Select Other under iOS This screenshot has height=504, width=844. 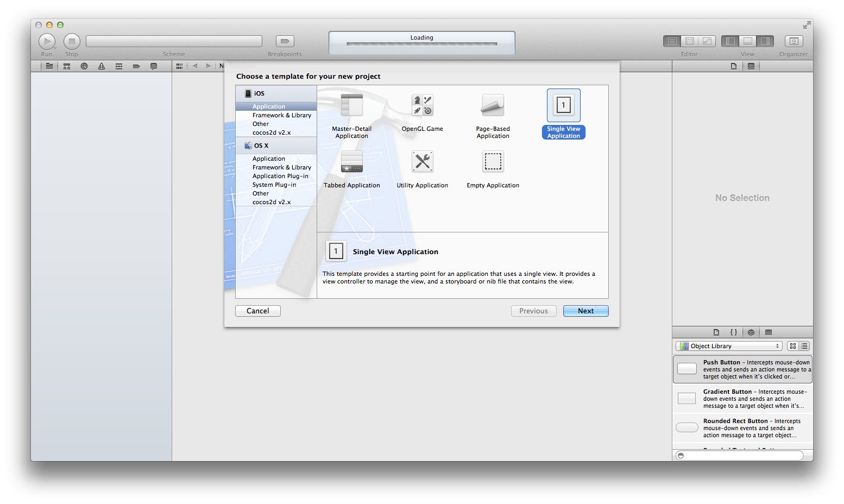pyautogui.click(x=276, y=124)
